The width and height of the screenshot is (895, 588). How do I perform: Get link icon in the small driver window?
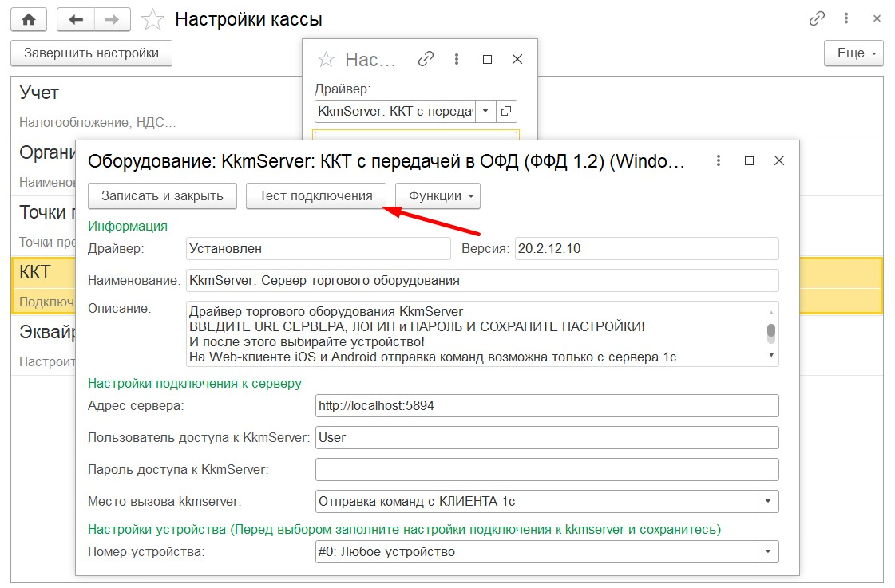click(426, 59)
